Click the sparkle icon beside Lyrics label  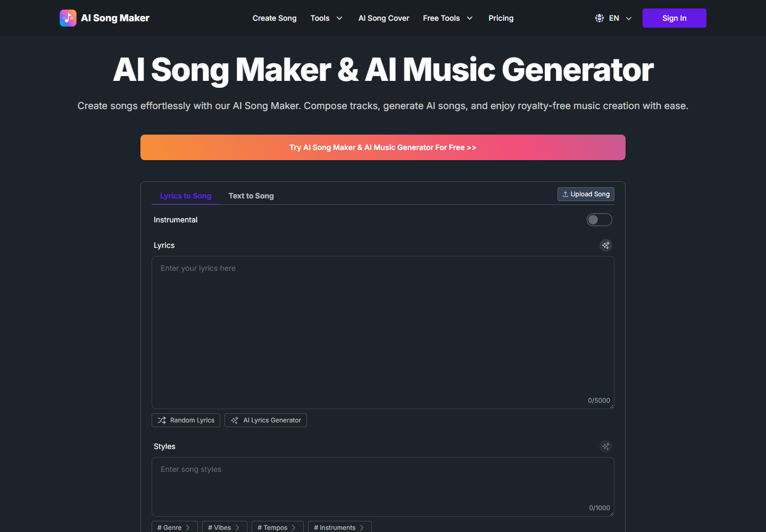click(606, 245)
